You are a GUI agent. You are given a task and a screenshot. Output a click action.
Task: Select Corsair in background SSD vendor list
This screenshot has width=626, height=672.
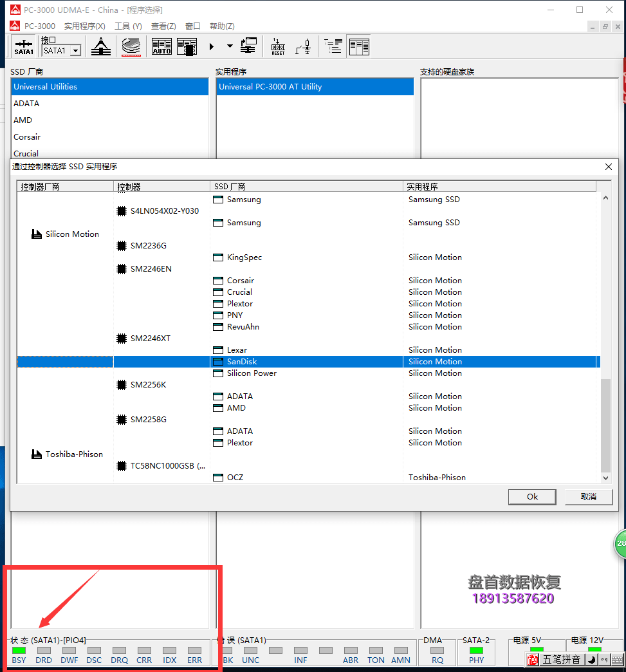point(109,136)
